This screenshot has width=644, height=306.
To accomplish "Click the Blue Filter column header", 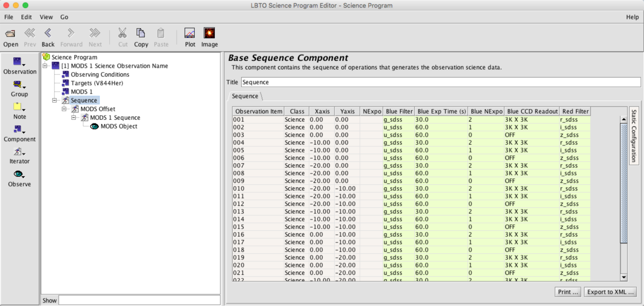I will coord(399,111).
